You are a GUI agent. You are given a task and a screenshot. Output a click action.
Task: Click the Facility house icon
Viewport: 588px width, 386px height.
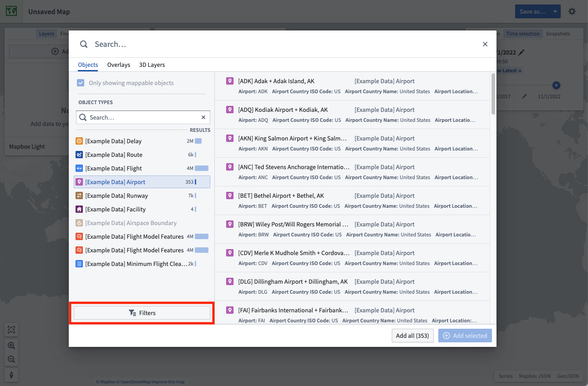[x=79, y=209]
